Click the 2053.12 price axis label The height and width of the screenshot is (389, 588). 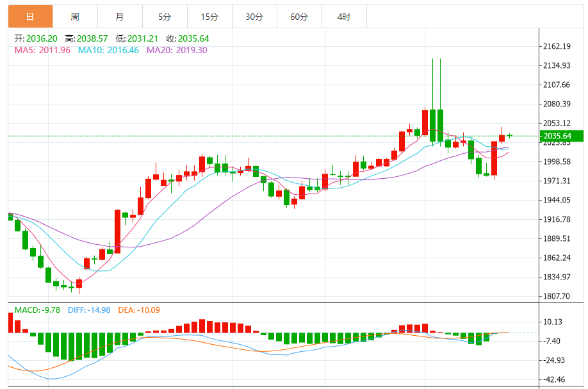[x=557, y=123]
